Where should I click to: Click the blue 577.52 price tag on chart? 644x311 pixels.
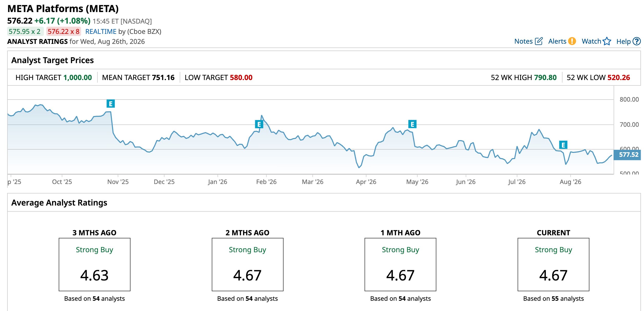[x=627, y=155]
